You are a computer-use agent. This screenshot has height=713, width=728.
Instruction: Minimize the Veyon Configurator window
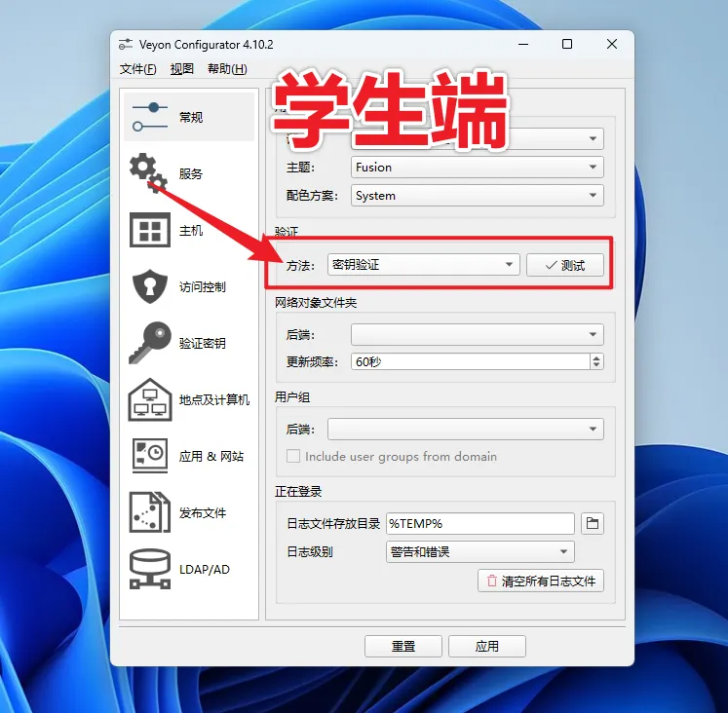coord(523,44)
